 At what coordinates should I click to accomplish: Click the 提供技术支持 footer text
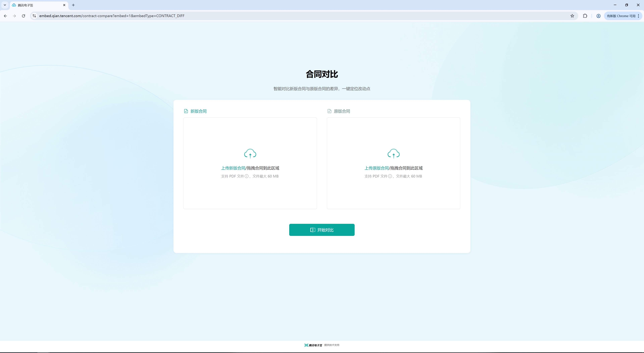point(332,345)
